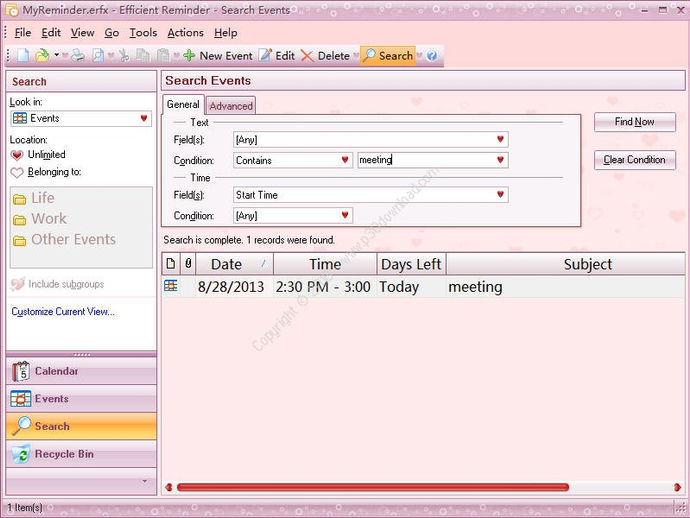Click the attachment paperclip column header
The height and width of the screenshot is (518, 690).
pos(188,264)
